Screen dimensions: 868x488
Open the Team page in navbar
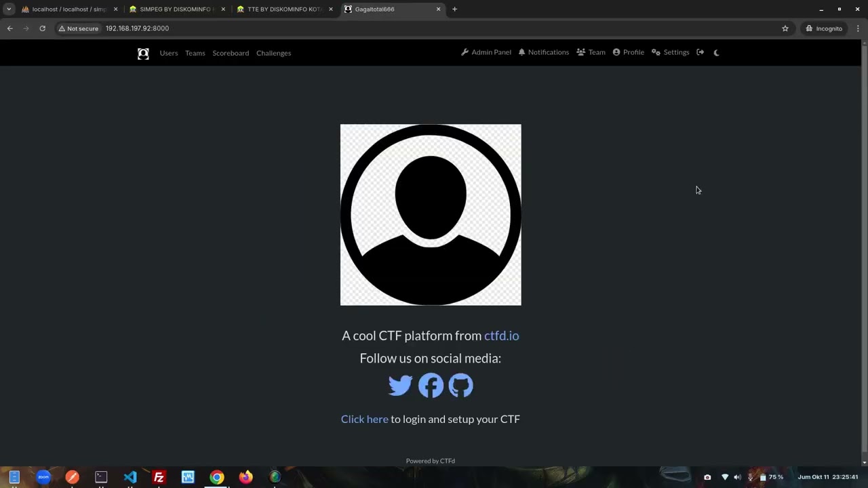(591, 52)
